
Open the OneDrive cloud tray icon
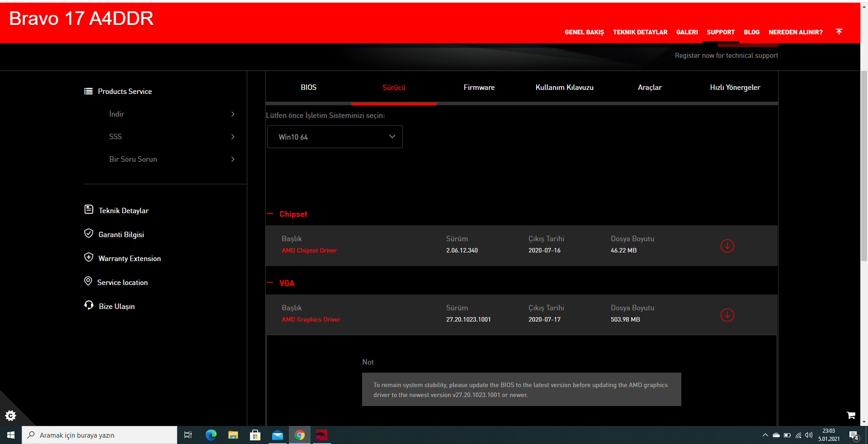click(x=776, y=435)
